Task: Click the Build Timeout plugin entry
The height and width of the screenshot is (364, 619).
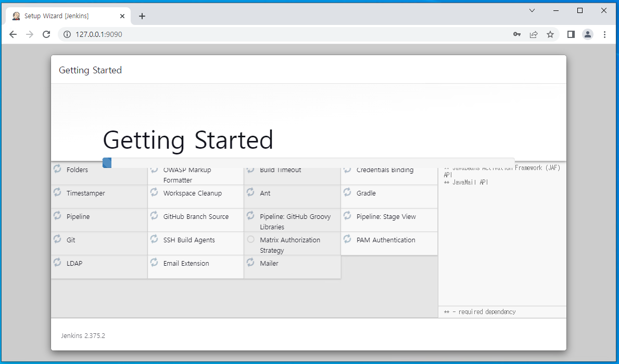Action: (292, 173)
